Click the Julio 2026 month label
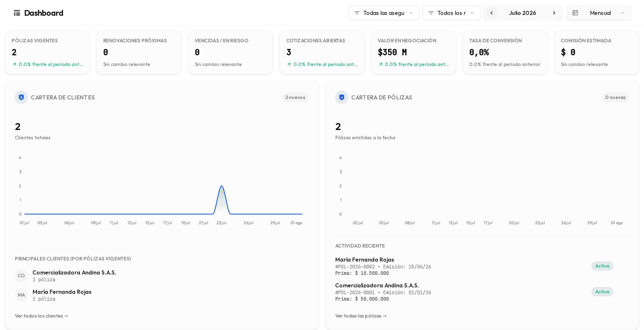644x330 pixels. (x=522, y=13)
